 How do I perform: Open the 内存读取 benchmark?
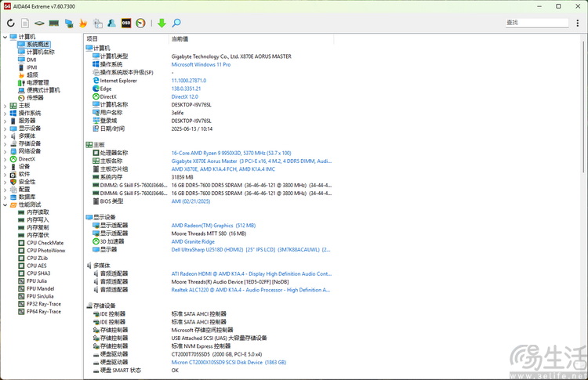(x=34, y=212)
